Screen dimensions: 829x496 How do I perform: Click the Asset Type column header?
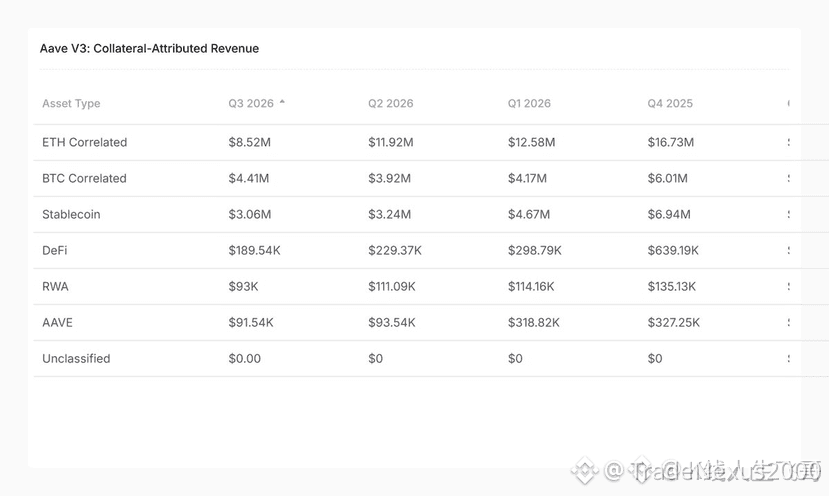tap(71, 104)
